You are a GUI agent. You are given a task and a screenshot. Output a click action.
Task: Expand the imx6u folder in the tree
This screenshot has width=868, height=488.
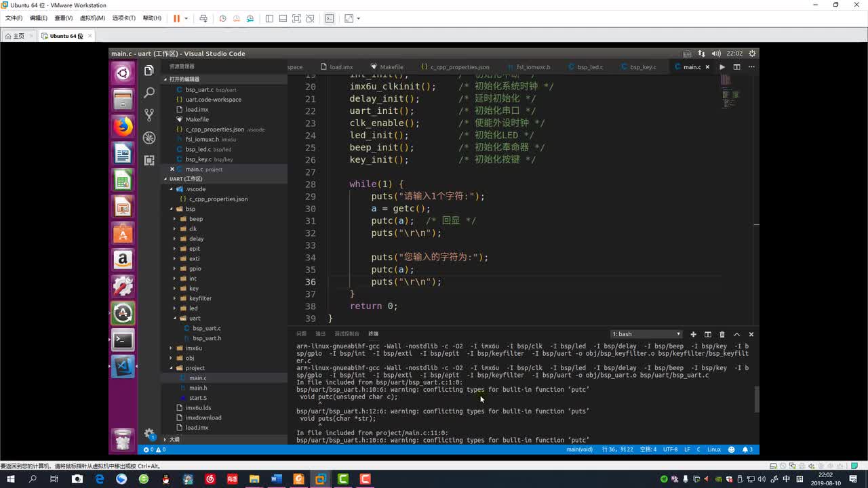click(x=172, y=348)
